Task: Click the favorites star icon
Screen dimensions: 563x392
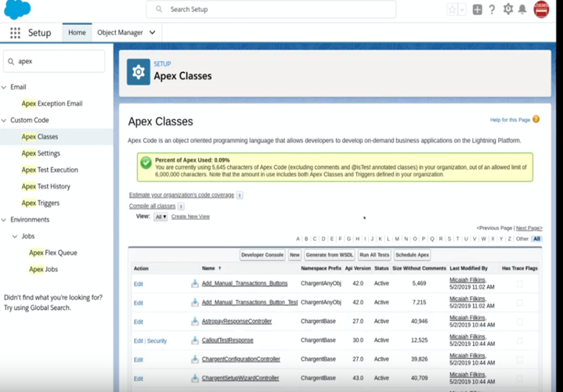Action: click(x=452, y=9)
